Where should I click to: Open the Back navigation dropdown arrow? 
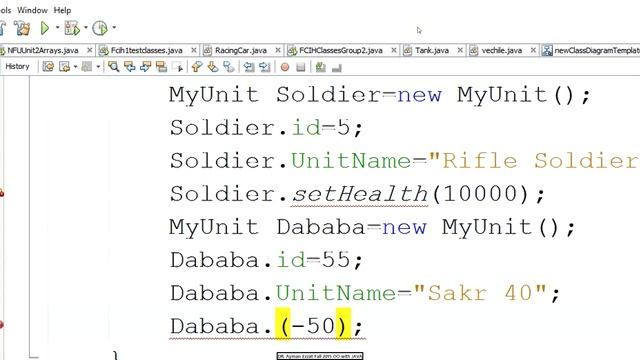tap(76, 67)
